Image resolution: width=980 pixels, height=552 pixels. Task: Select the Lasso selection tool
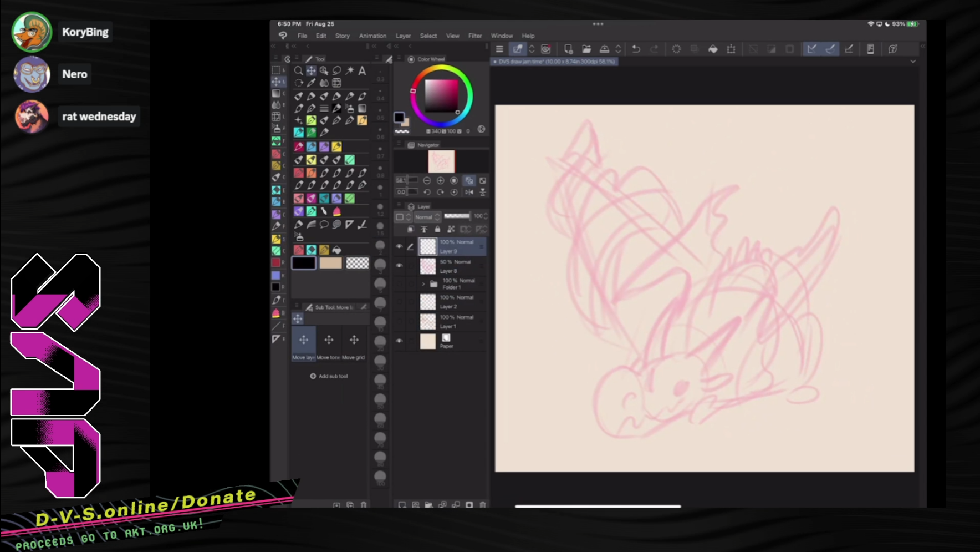(336, 70)
